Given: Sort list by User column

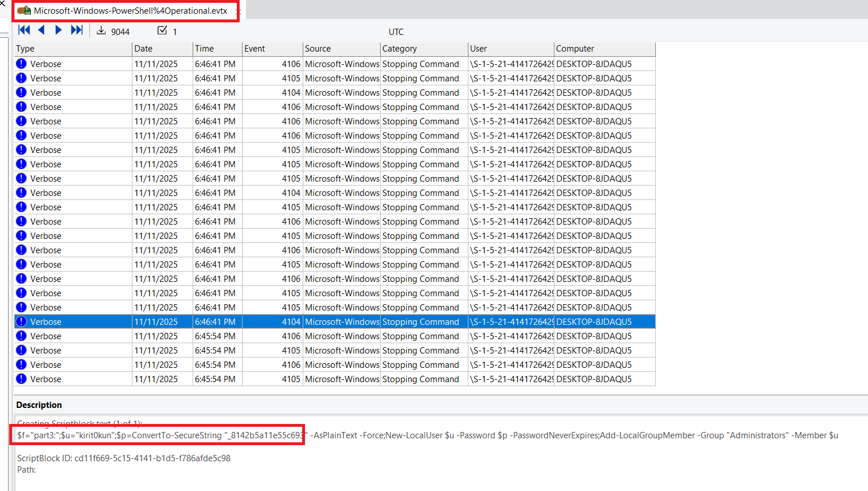Looking at the screenshot, I should click(510, 49).
